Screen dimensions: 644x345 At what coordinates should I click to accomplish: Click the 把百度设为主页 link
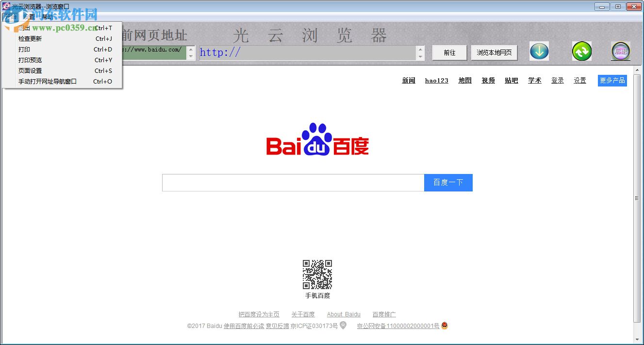pos(259,314)
